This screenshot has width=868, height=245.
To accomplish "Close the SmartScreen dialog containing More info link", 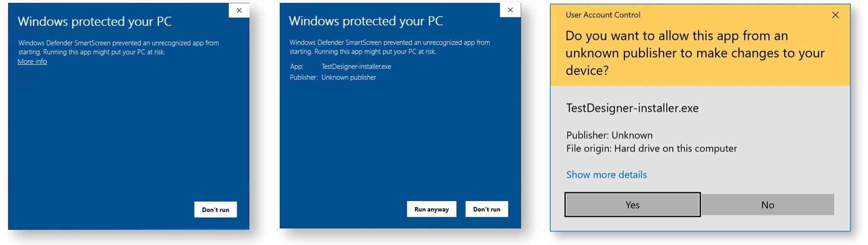I will click(x=239, y=10).
